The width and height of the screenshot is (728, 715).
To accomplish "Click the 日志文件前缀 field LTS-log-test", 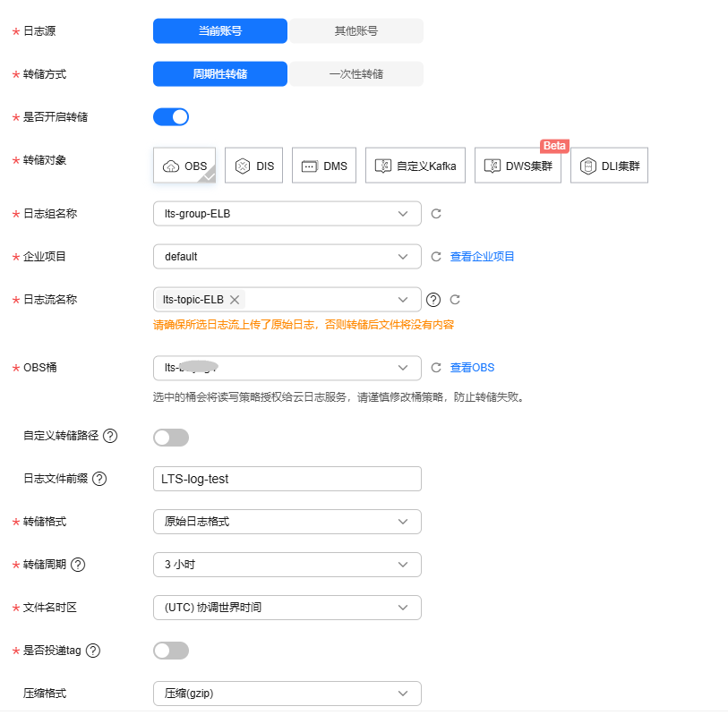I will click(287, 479).
